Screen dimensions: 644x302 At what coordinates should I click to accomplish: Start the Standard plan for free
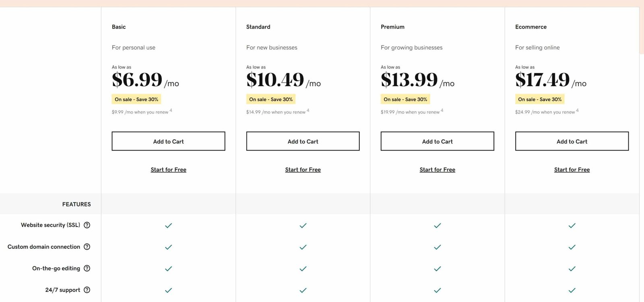303,170
